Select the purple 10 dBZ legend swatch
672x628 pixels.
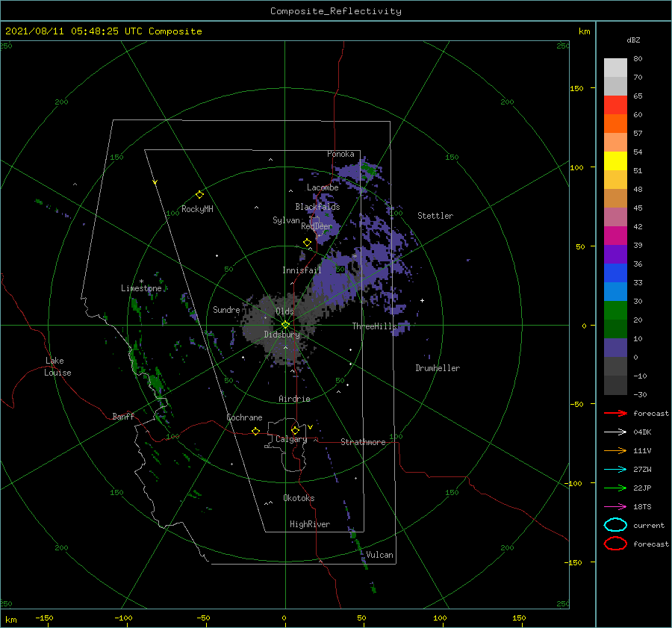click(615, 348)
